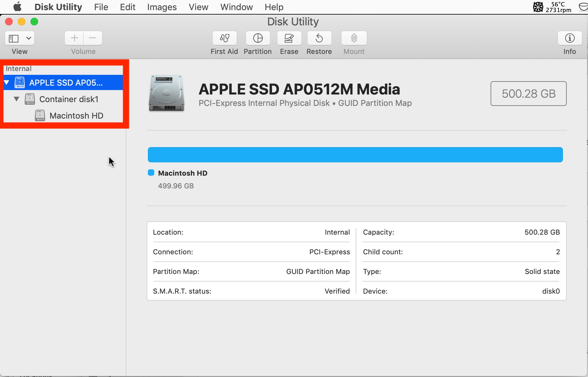The width and height of the screenshot is (588, 377).
Task: Open the Images menu
Action: 162,7
